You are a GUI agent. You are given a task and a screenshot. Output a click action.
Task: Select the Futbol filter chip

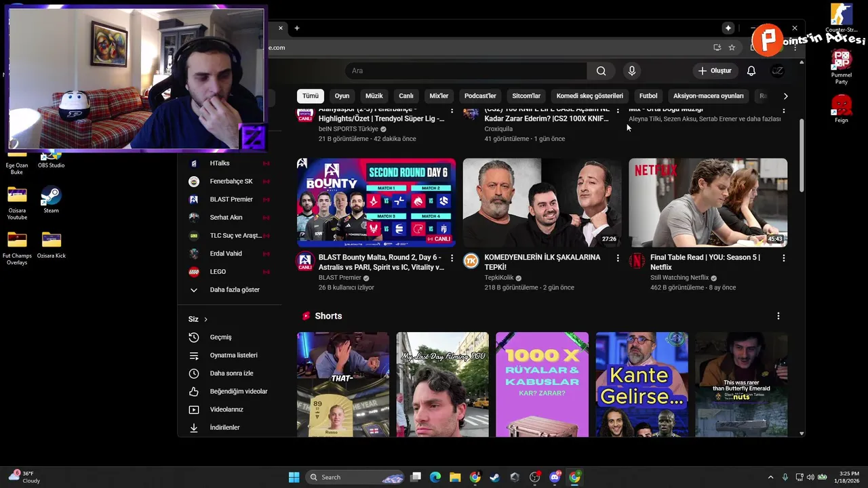pyautogui.click(x=648, y=96)
